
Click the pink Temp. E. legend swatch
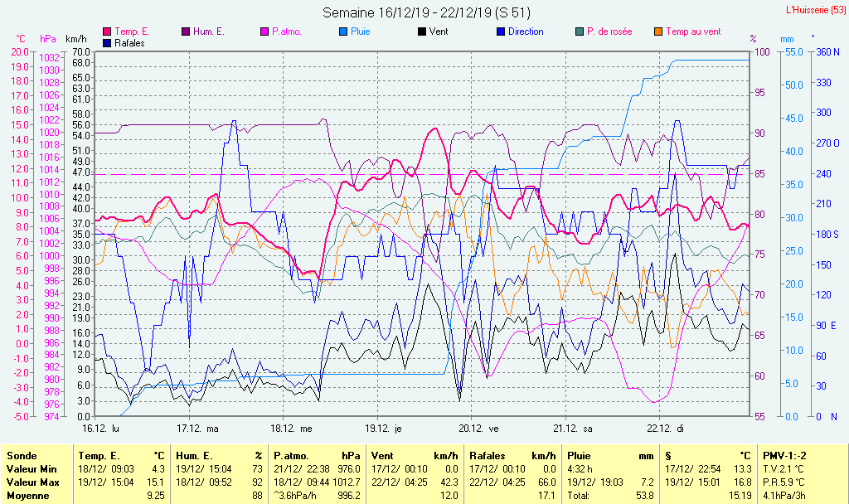pyautogui.click(x=107, y=32)
